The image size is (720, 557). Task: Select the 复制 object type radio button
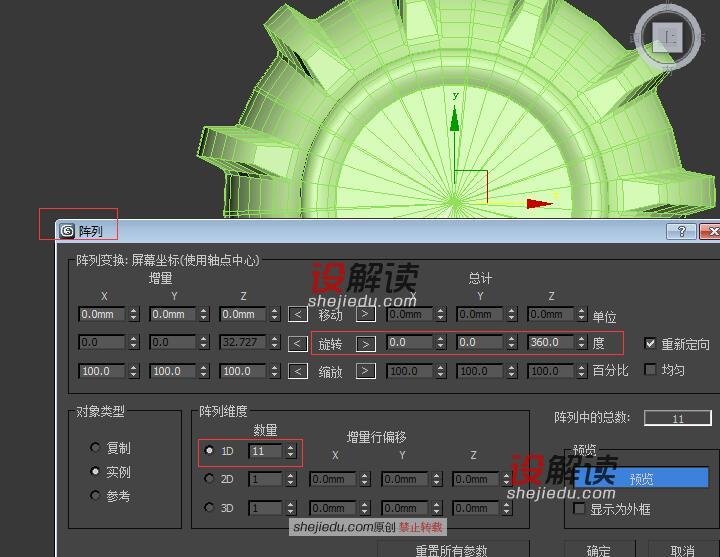[x=96, y=448]
